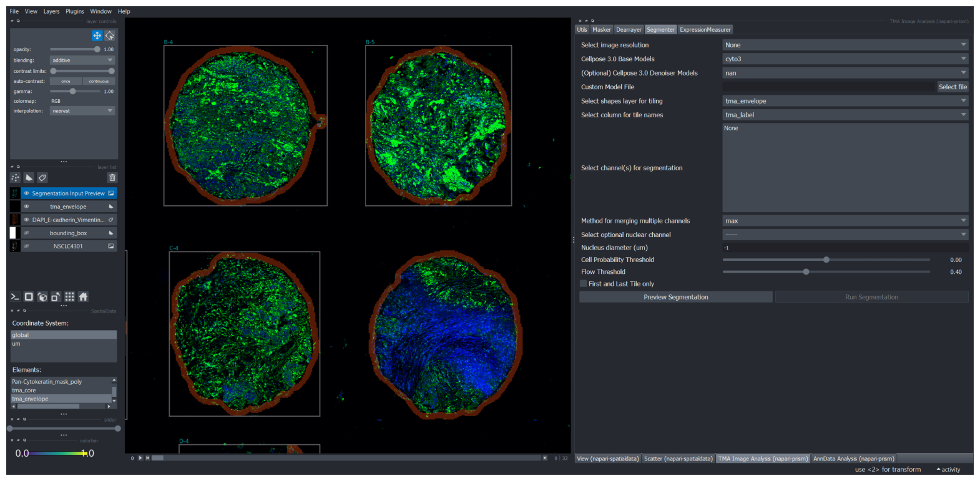
Task: Switch to the Dearrayer tab
Action: point(629,29)
